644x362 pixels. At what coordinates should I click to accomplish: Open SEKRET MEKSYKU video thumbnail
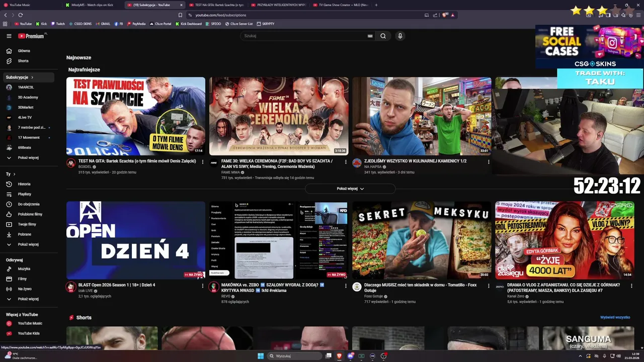(x=422, y=240)
